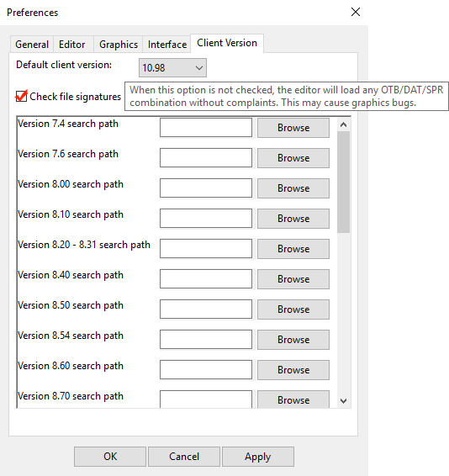Click Version 8.00 search path field
Viewport: 449px width, 476px height.
pos(206,188)
